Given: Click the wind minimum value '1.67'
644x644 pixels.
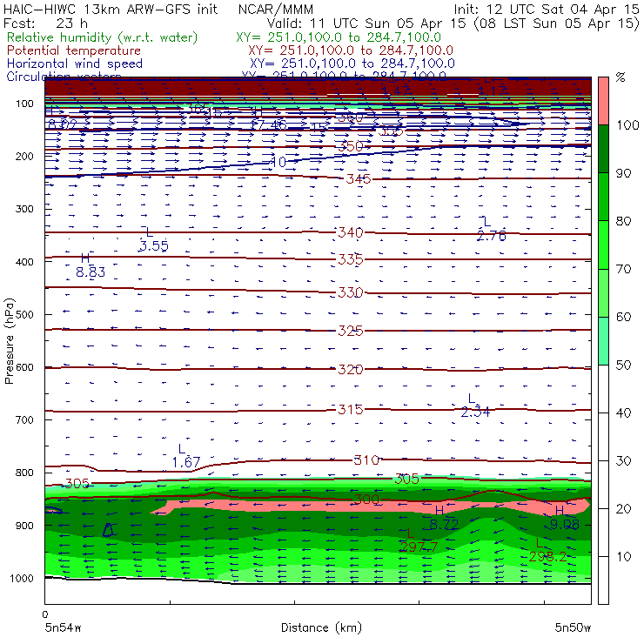Looking at the screenshot, I should (186, 462).
